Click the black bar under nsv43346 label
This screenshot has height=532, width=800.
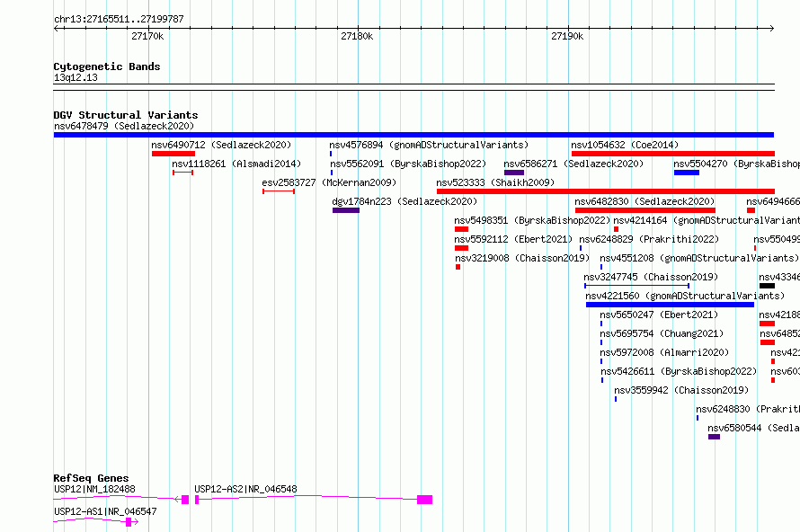tap(767, 286)
